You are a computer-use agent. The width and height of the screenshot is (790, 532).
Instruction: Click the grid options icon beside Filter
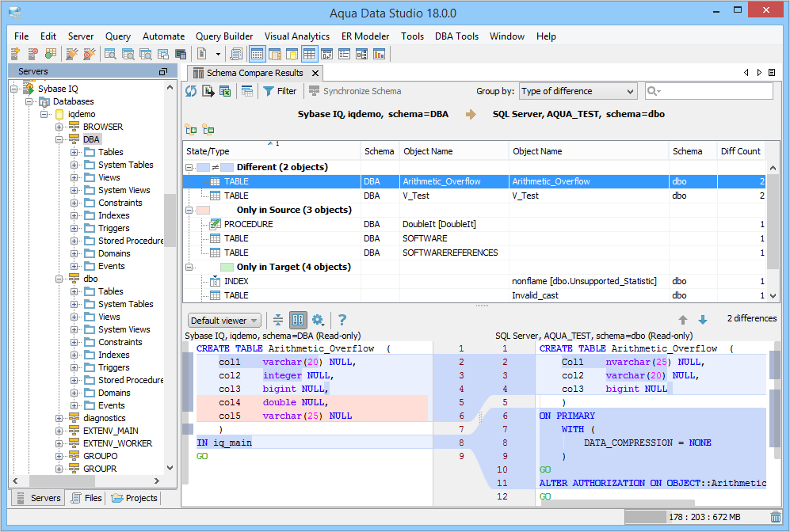point(247,91)
